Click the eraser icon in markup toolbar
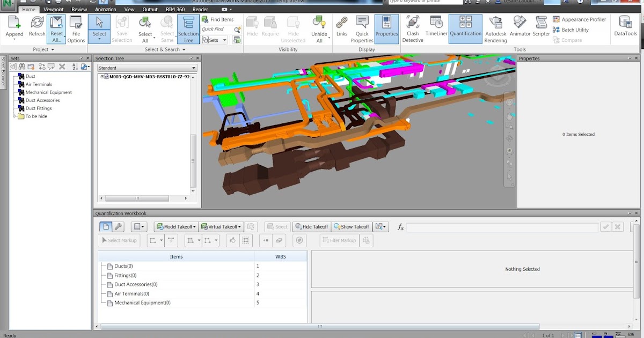Image resolution: width=644 pixels, height=338 pixels. (280, 240)
